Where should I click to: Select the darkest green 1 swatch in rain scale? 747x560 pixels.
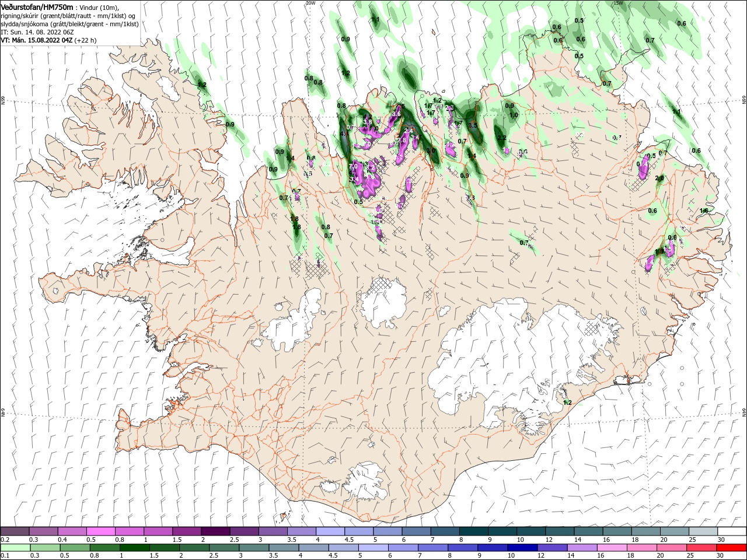click(x=135, y=548)
